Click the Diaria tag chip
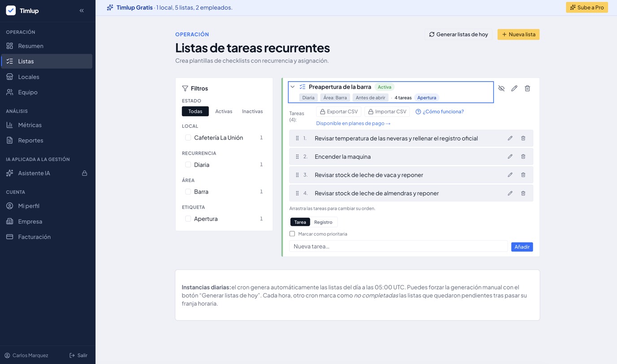This screenshot has height=364, width=617. pyautogui.click(x=308, y=98)
